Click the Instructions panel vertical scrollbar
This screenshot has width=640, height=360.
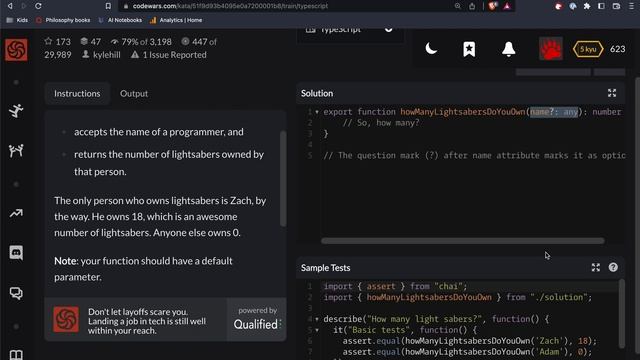pos(283,178)
